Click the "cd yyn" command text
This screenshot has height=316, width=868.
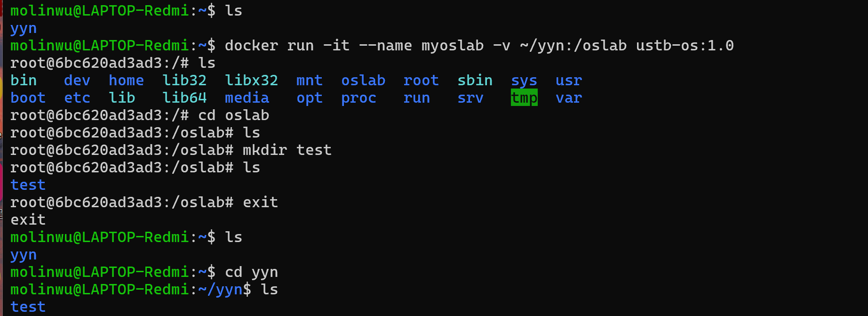pos(251,272)
